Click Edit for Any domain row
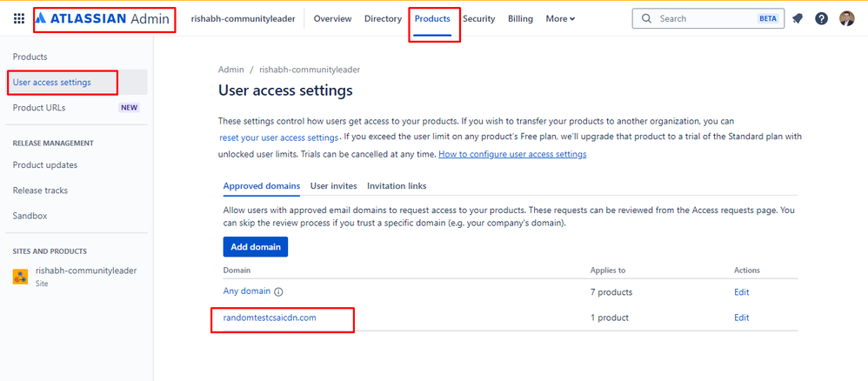The height and width of the screenshot is (381, 868). tap(741, 292)
